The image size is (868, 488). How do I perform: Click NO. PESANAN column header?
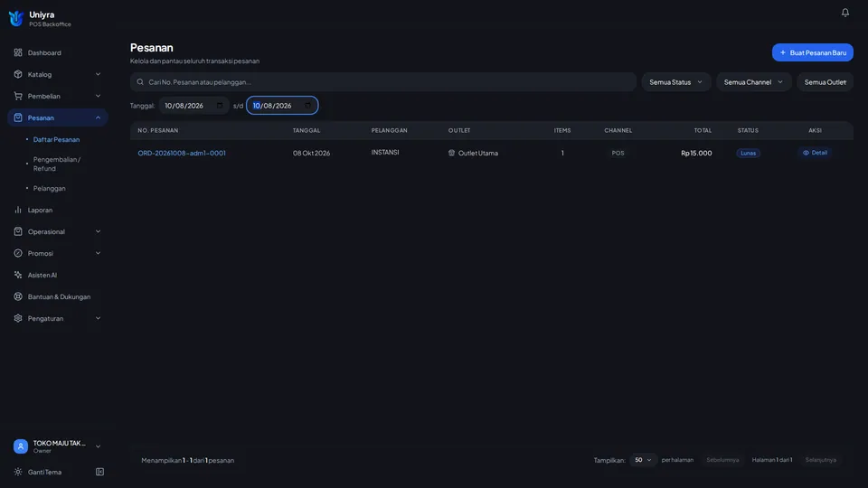(157, 130)
